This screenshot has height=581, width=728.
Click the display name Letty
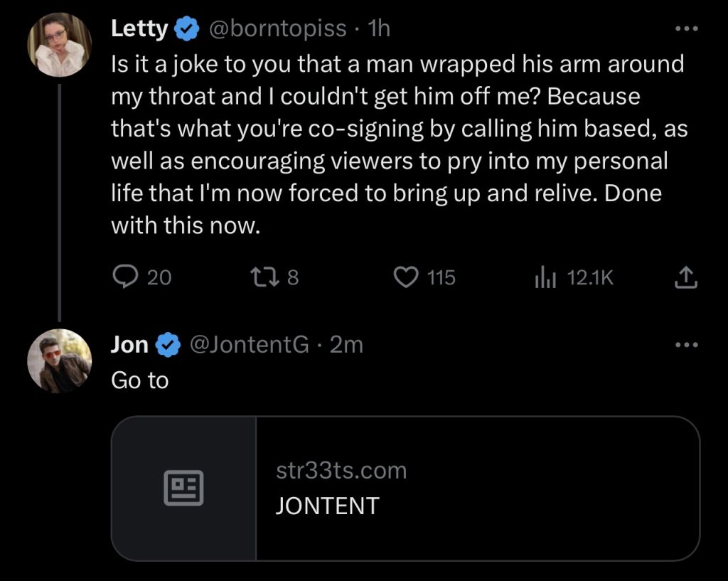click(x=139, y=29)
